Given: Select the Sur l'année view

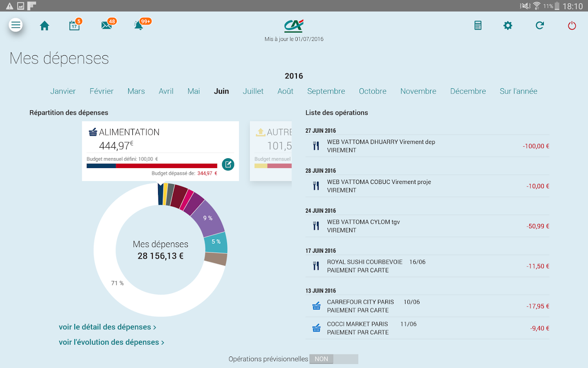Looking at the screenshot, I should point(519,91).
